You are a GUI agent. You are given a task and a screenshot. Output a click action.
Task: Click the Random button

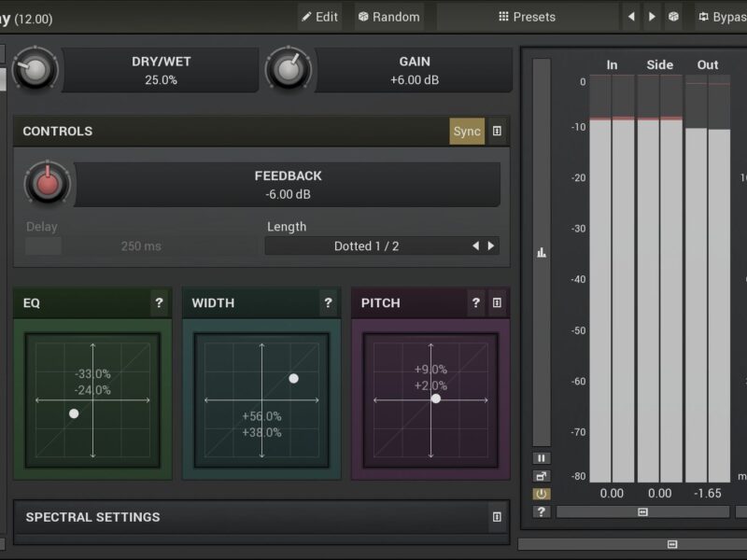pos(389,17)
